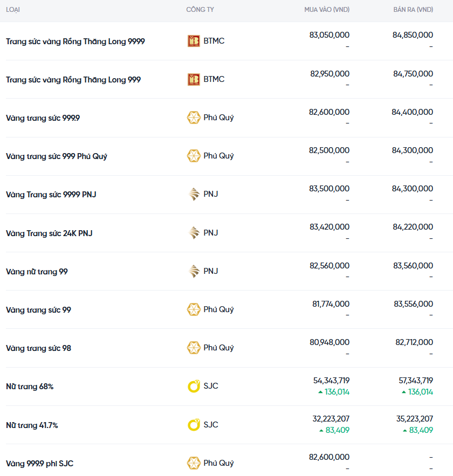The height and width of the screenshot is (476, 453).
Task: Click buy price 54,343,719
Action: click(331, 381)
